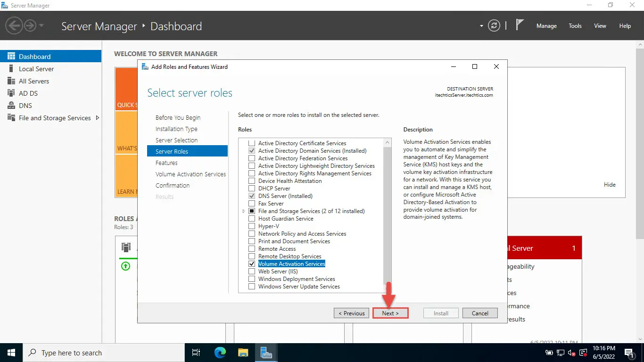Screen dimensions: 644x362
Task: Select the Dashboard icon in the sidebar
Action: (x=11, y=57)
